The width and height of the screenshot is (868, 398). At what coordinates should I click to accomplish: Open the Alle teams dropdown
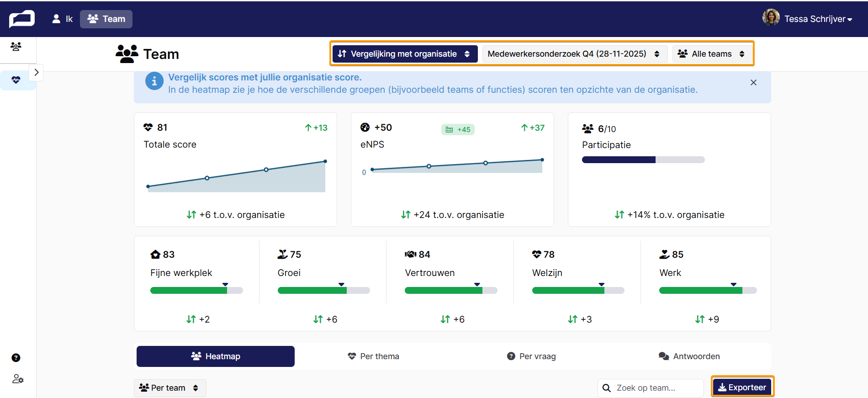click(711, 54)
